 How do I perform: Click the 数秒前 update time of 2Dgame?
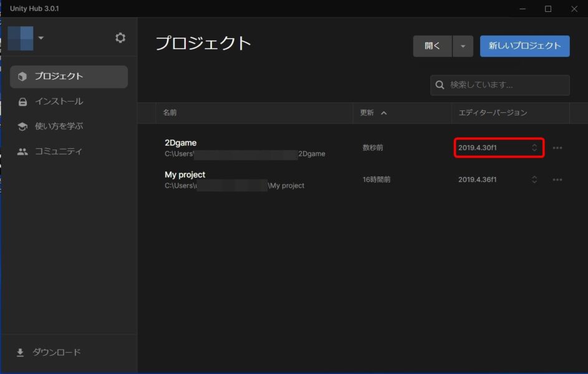click(x=373, y=148)
